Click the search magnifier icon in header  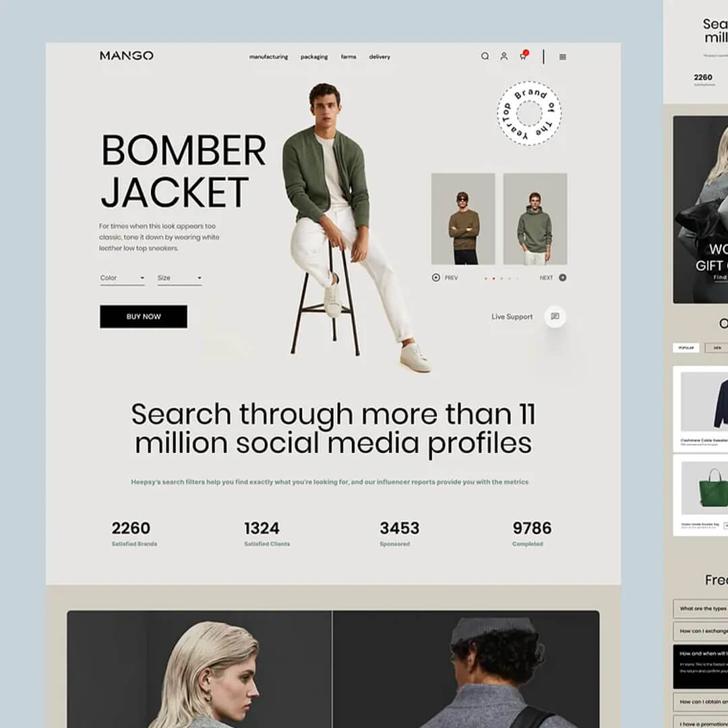485,57
